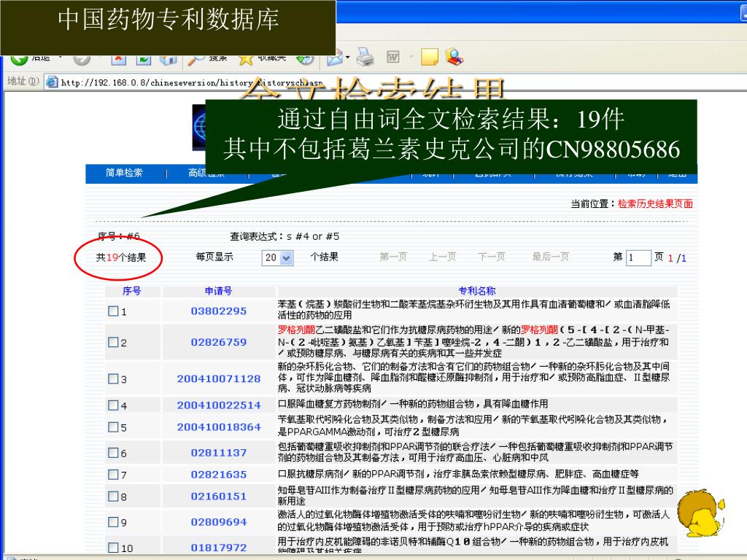Open patent application 02811137
This screenshot has width=747, height=560.
(x=219, y=452)
